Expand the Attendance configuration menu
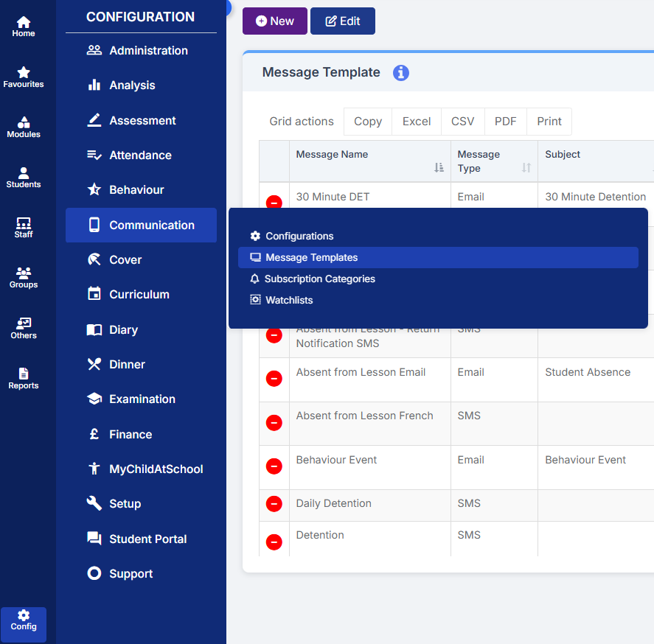This screenshot has height=644, width=654. coord(140,155)
